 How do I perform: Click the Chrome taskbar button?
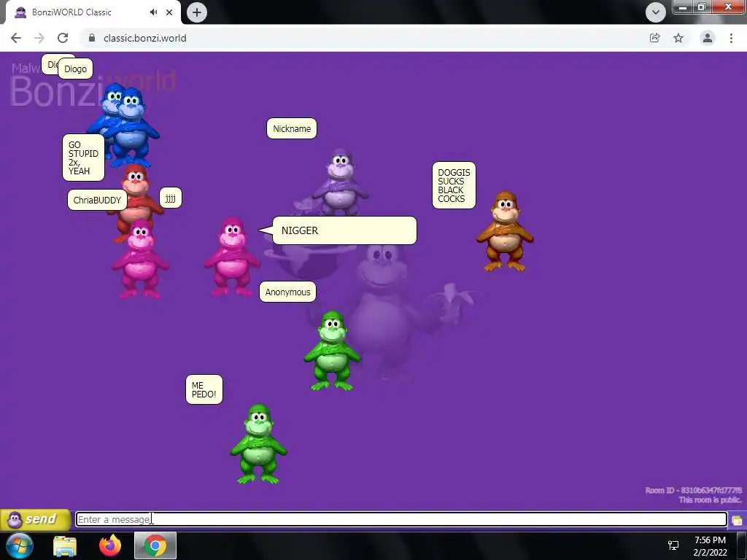[x=155, y=546]
